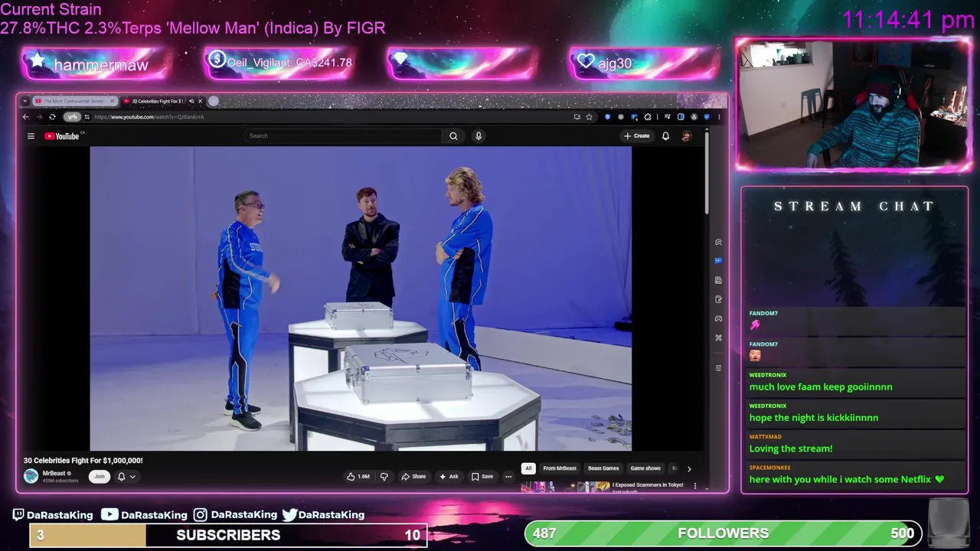
Task: Click the page vertical scrollbar
Action: (707, 172)
